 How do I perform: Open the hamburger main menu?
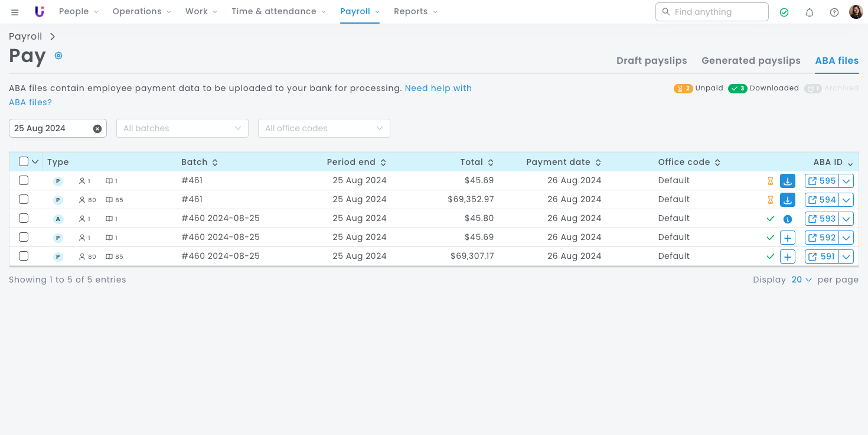(15, 12)
